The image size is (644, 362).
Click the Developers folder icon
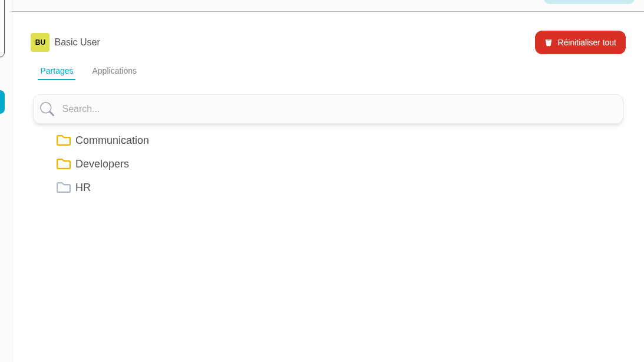tap(64, 164)
